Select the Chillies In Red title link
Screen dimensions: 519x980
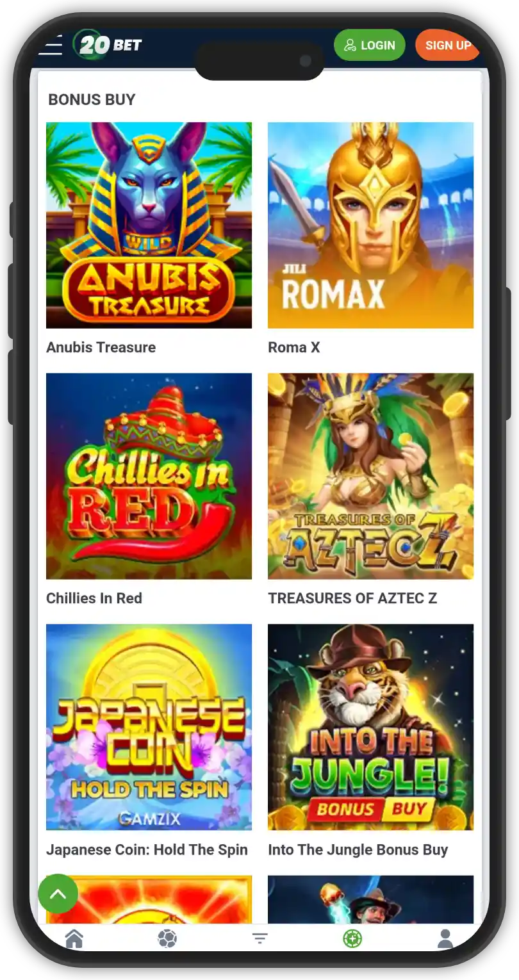point(94,598)
